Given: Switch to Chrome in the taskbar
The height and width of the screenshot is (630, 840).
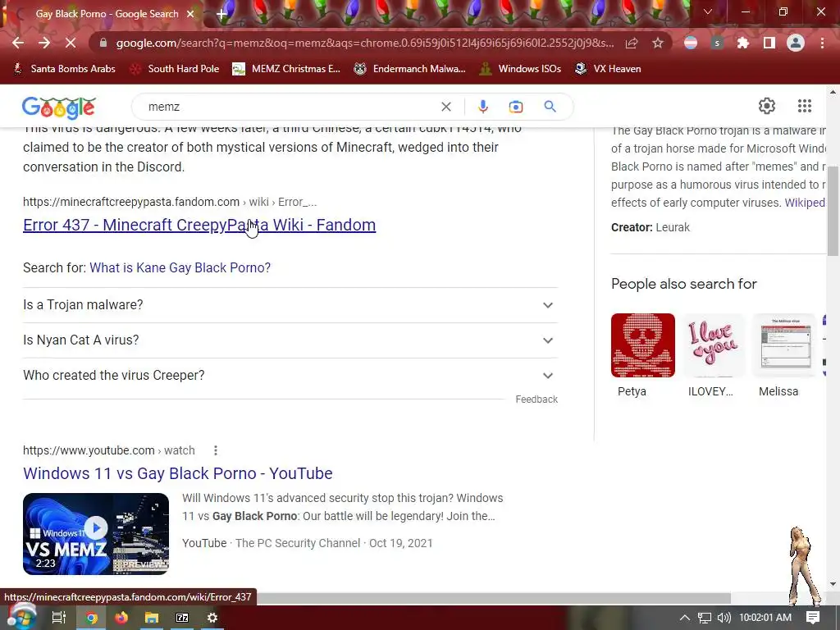Looking at the screenshot, I should pos(91,618).
